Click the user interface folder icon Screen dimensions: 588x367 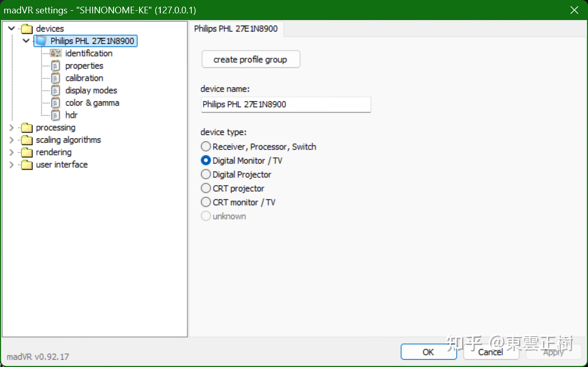click(x=27, y=165)
